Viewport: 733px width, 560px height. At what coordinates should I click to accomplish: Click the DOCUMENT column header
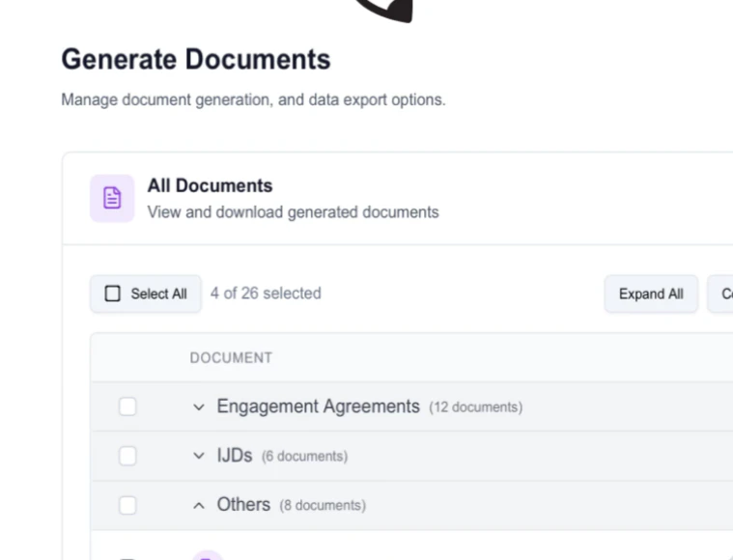(x=231, y=358)
